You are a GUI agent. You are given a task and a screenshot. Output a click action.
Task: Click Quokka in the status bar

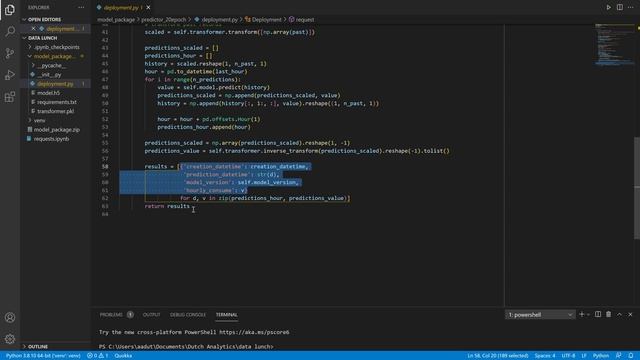pos(123,356)
